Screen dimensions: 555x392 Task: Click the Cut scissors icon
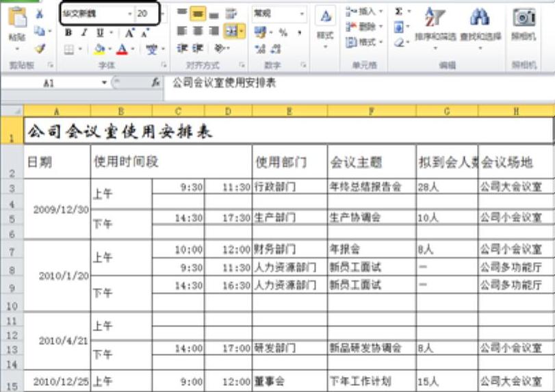40,14
